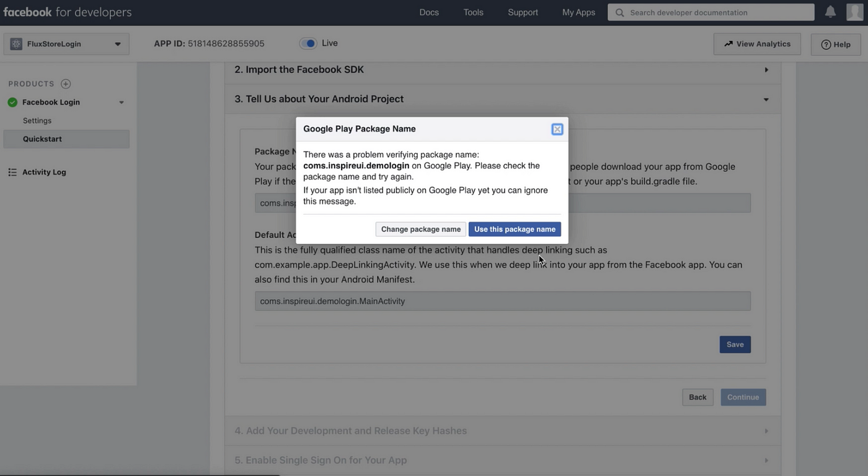Open View Analytics
This screenshot has width=868, height=476.
pyautogui.click(x=757, y=44)
